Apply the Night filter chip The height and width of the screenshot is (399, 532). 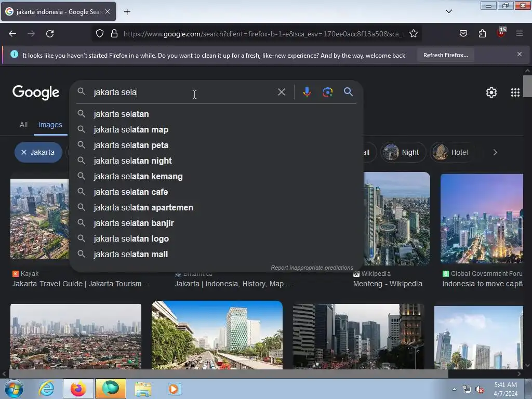pos(403,152)
